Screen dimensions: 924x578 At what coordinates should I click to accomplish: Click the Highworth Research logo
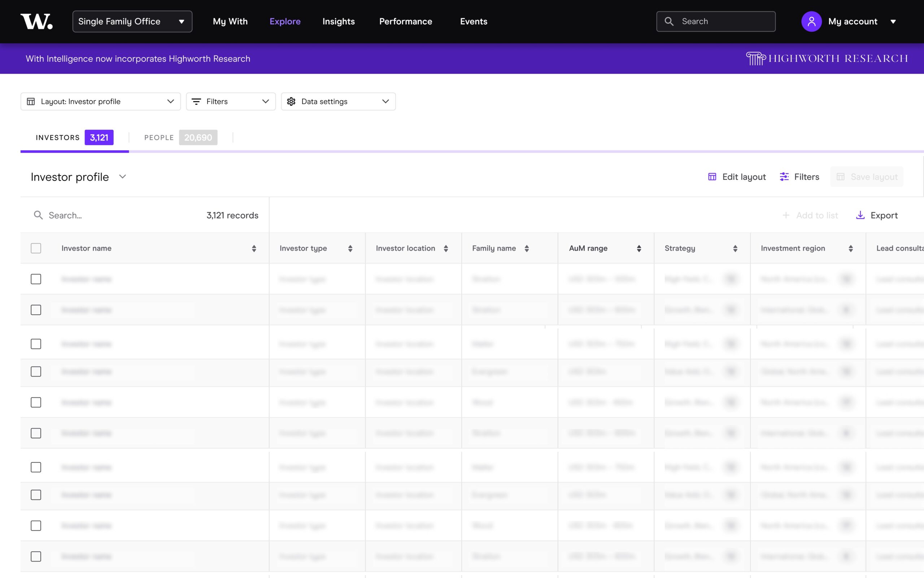[827, 59]
